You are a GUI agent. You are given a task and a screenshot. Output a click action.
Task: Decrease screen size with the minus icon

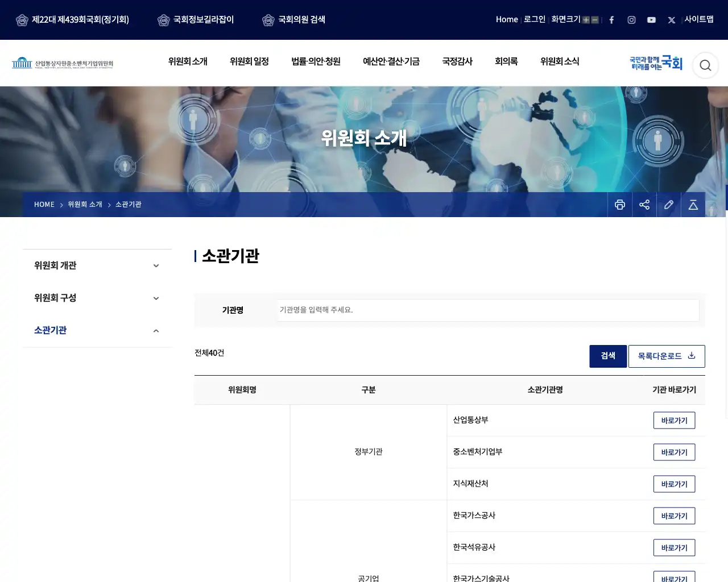click(595, 20)
